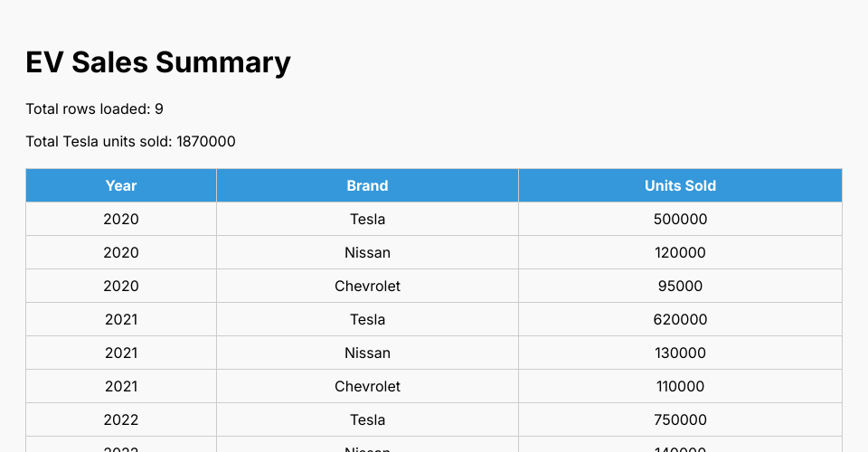The height and width of the screenshot is (452, 868).
Task: Click the Tesla cell in 2022 row
Action: [367, 419]
